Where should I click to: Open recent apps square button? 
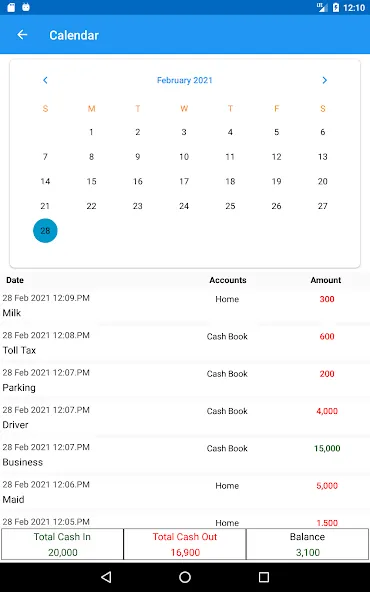[x=264, y=577]
